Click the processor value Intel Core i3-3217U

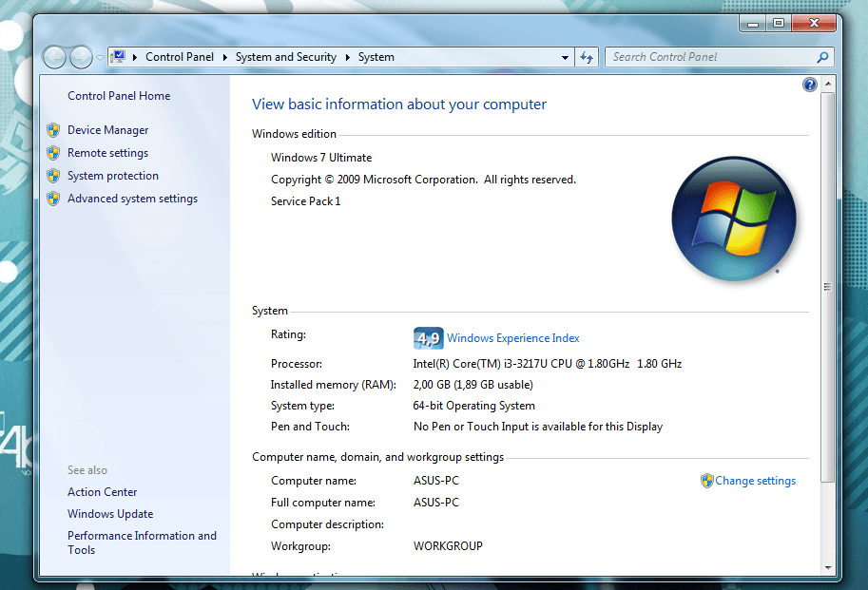[547, 364]
